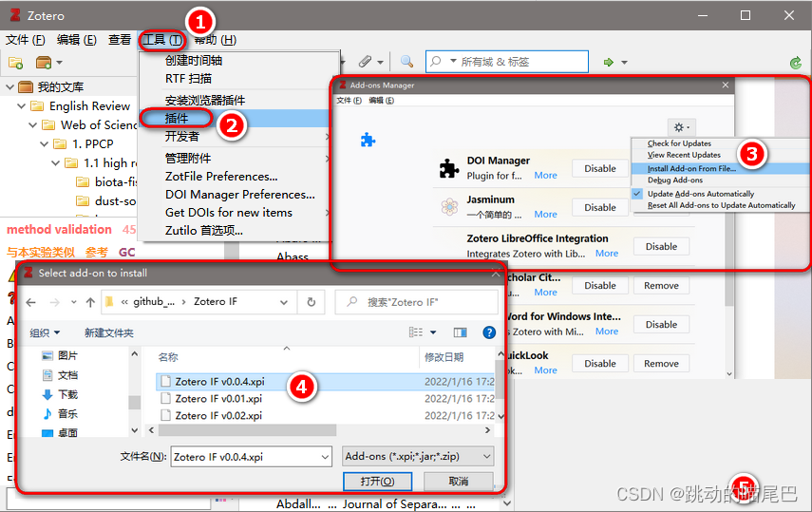Open the 工具 menu

coord(162,40)
